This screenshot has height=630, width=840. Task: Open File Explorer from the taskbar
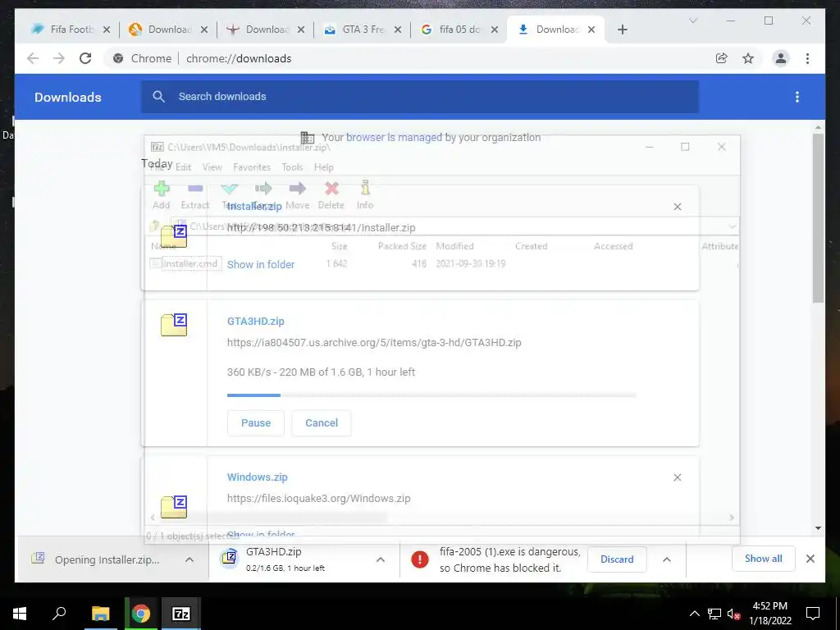click(x=100, y=614)
